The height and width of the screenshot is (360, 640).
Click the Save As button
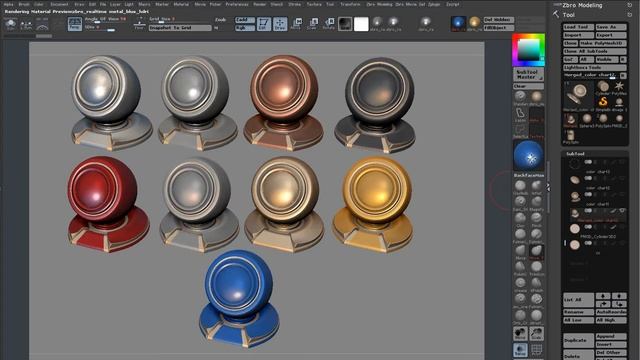611,27
